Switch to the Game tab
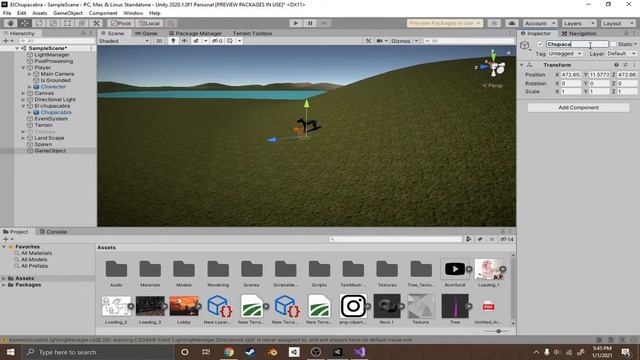 pos(146,33)
